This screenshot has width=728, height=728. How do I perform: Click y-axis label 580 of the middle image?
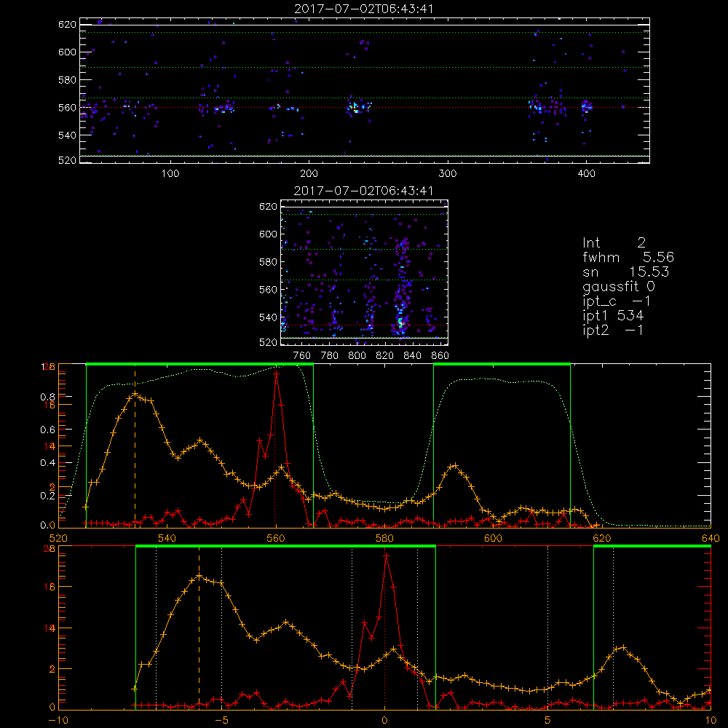pos(268,262)
